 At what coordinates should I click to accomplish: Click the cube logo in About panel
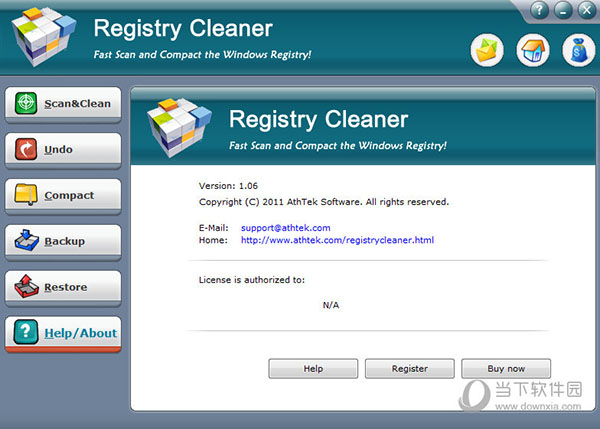point(179,127)
